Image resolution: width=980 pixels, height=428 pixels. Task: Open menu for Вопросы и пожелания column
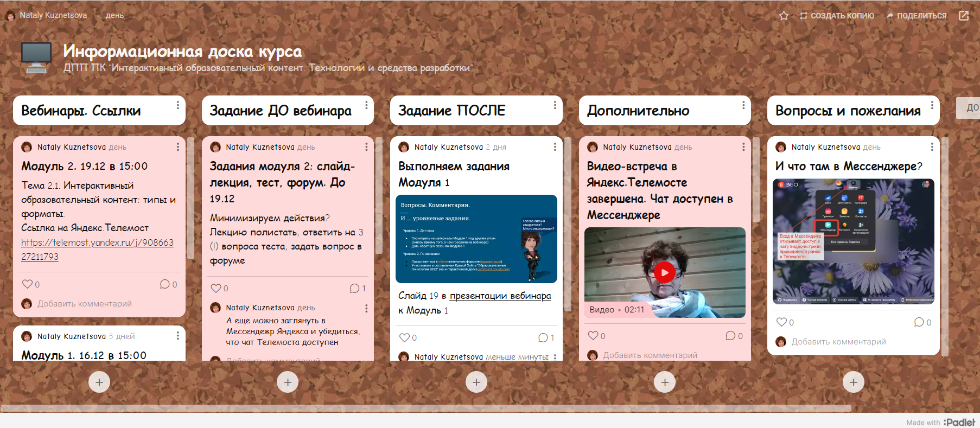[932, 105]
